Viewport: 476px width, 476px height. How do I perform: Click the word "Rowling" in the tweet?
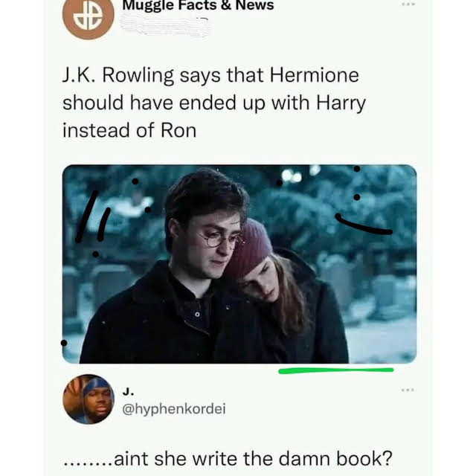click(x=138, y=76)
